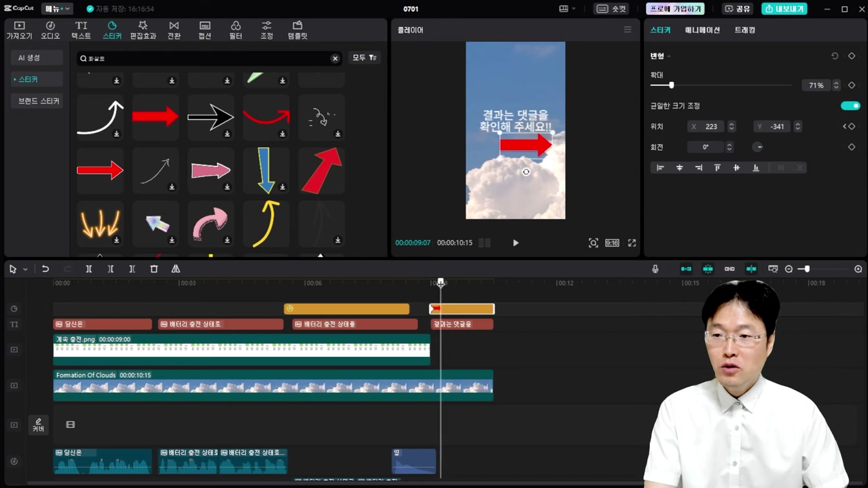Click the microphone record voiceover icon

[x=655, y=269]
